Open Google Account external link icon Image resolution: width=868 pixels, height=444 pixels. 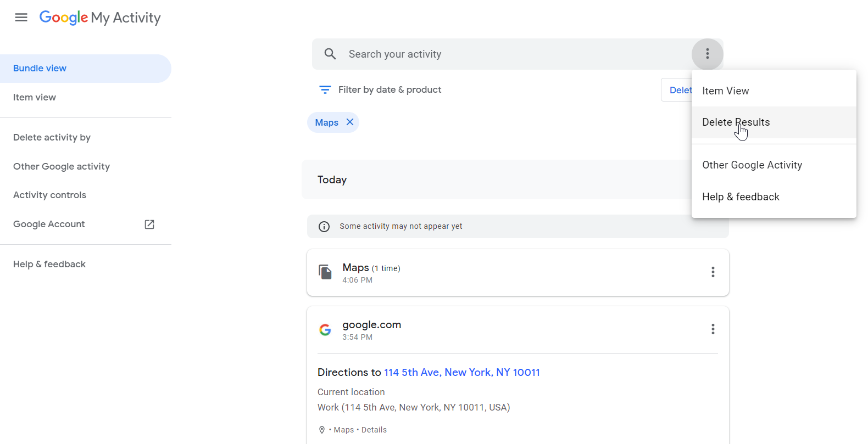pos(149,224)
